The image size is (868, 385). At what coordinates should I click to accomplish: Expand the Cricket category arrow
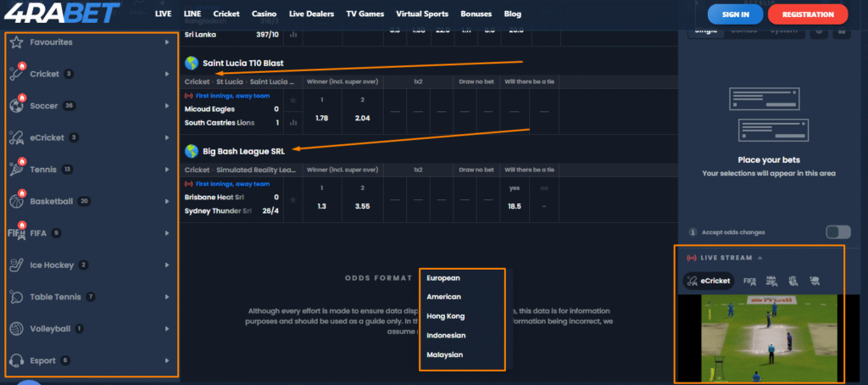[167, 74]
